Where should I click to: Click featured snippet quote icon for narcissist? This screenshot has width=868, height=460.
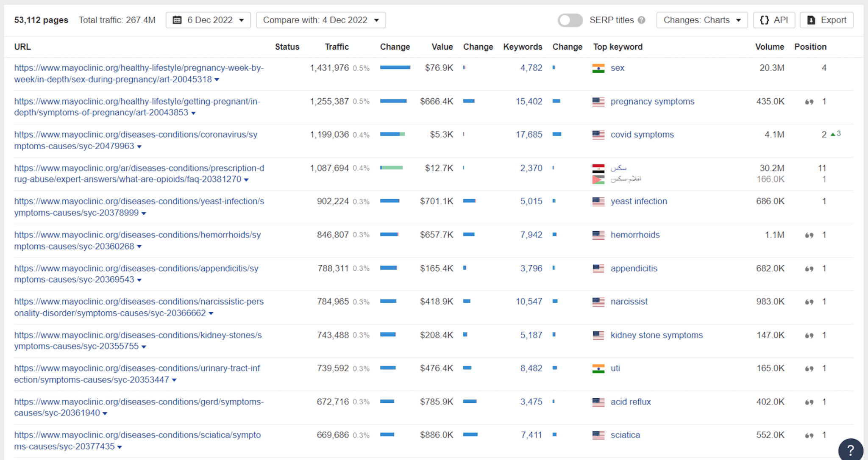tap(809, 302)
